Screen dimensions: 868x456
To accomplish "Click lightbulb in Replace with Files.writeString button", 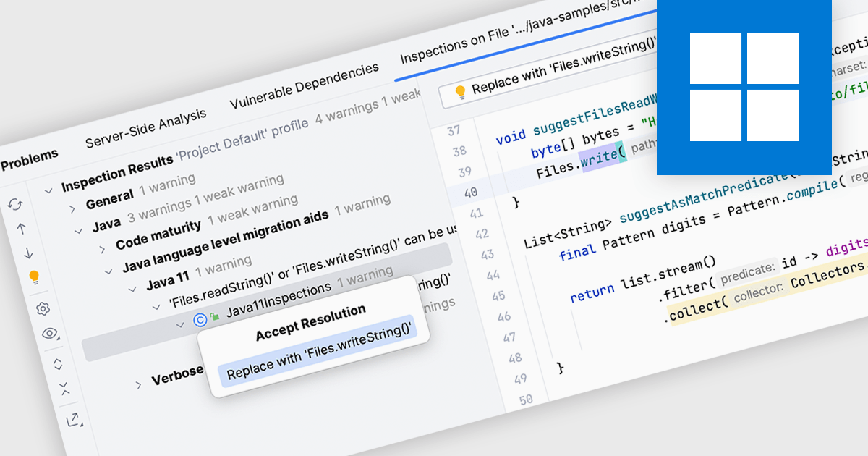I will pos(459,92).
